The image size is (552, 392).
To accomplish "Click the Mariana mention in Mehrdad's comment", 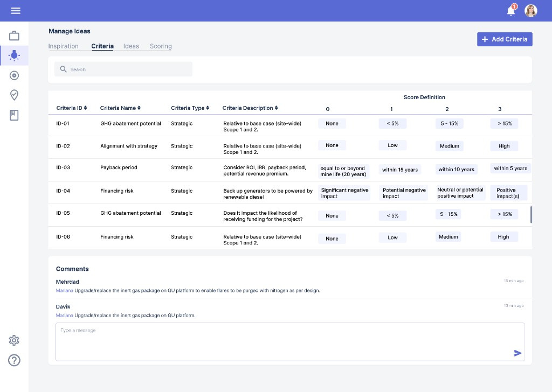I will coord(65,290).
